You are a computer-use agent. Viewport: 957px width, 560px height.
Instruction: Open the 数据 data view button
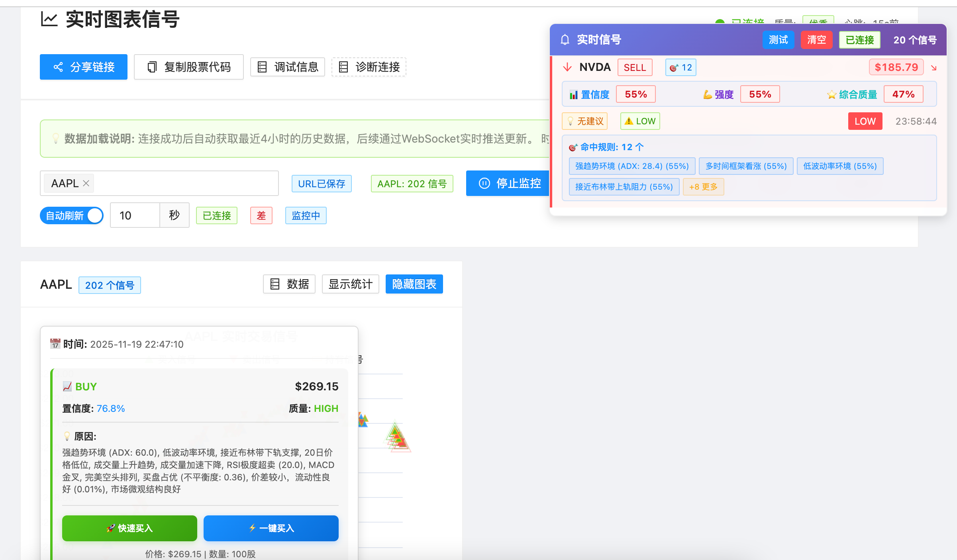pos(289,284)
